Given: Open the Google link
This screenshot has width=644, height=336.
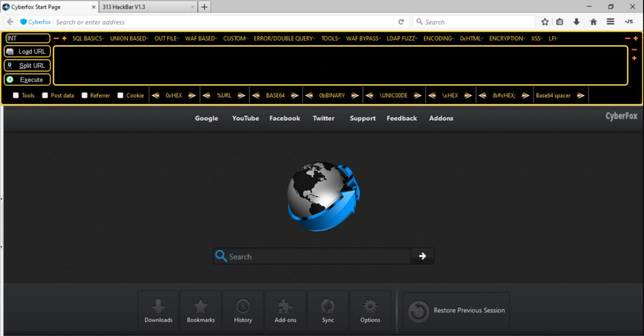Looking at the screenshot, I should 206,118.
